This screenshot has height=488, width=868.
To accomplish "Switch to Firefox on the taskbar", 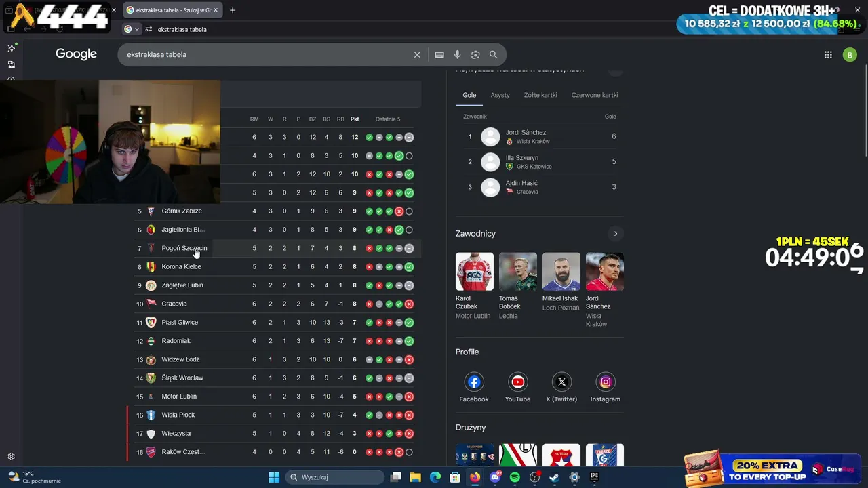I will point(475,477).
